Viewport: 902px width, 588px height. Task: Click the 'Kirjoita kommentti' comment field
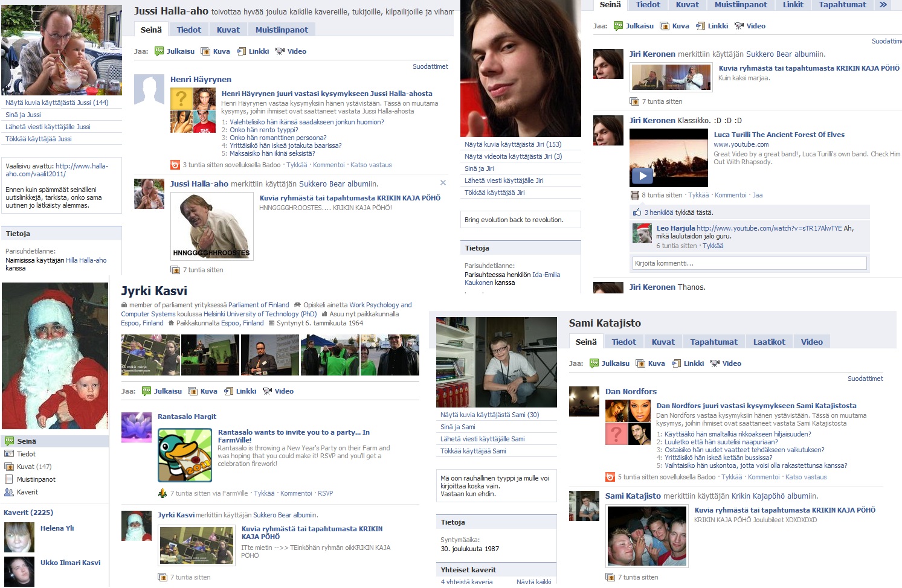pyautogui.click(x=749, y=263)
